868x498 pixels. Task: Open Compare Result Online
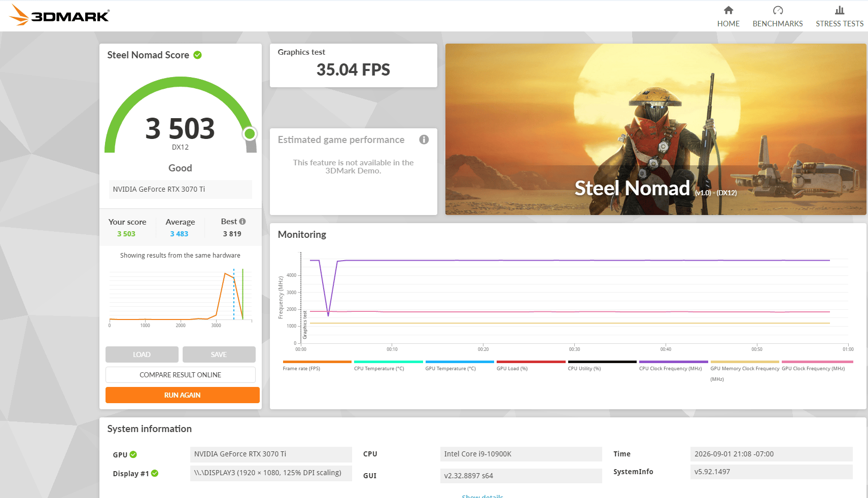point(181,375)
